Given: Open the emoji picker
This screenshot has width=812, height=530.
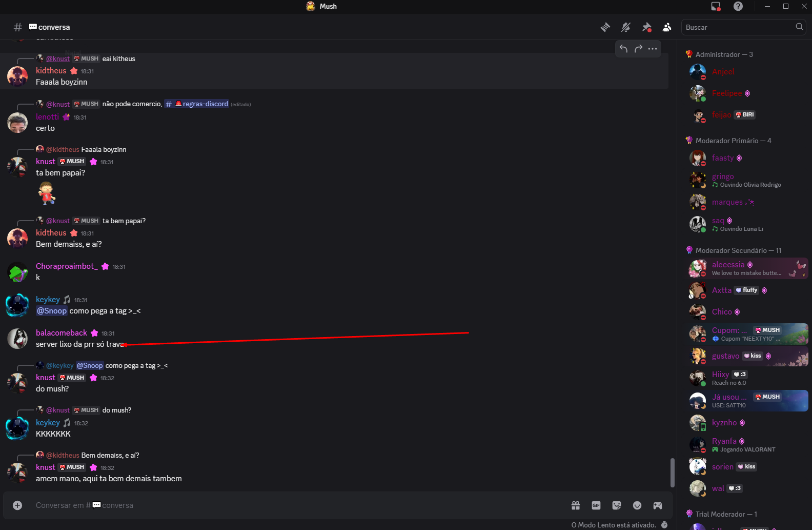Looking at the screenshot, I should 637,505.
